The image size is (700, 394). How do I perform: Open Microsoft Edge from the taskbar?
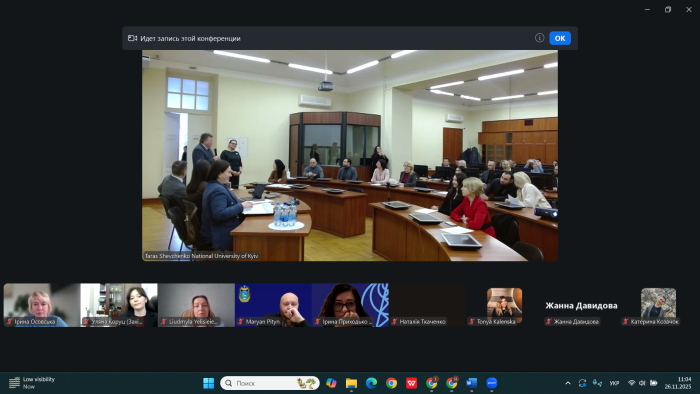click(371, 383)
